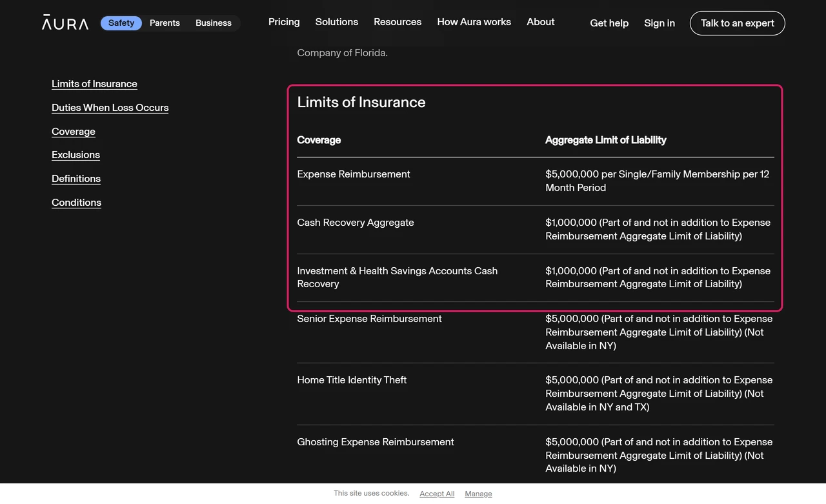826x504 pixels.
Task: Jump to the Coverage section link
Action: (x=74, y=132)
